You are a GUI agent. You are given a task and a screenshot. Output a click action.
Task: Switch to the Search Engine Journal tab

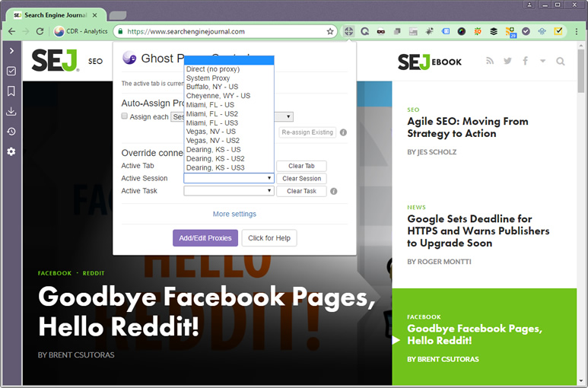pos(56,15)
